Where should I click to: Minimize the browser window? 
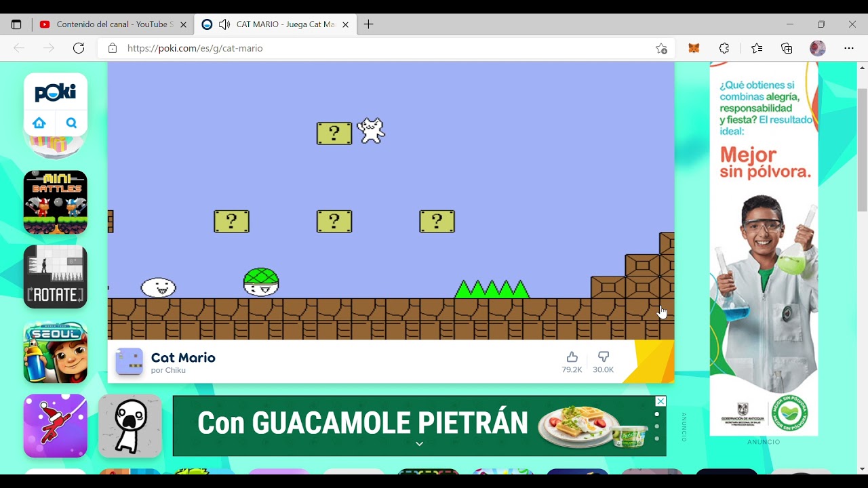789,24
